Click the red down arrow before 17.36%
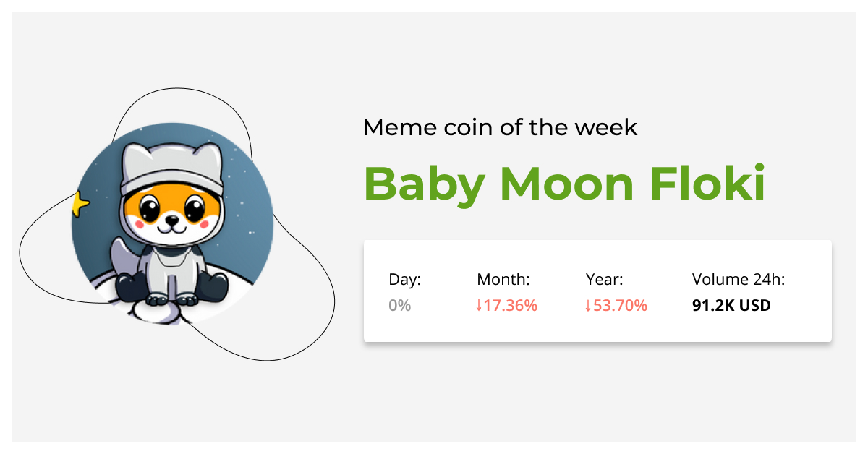 [x=478, y=306]
